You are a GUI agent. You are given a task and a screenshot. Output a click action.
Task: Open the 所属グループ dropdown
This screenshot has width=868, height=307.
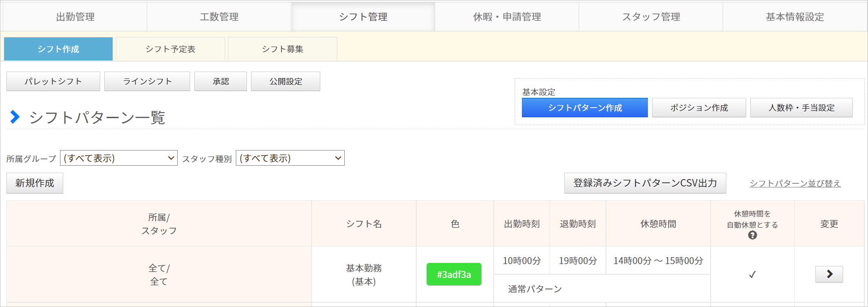[119, 158]
